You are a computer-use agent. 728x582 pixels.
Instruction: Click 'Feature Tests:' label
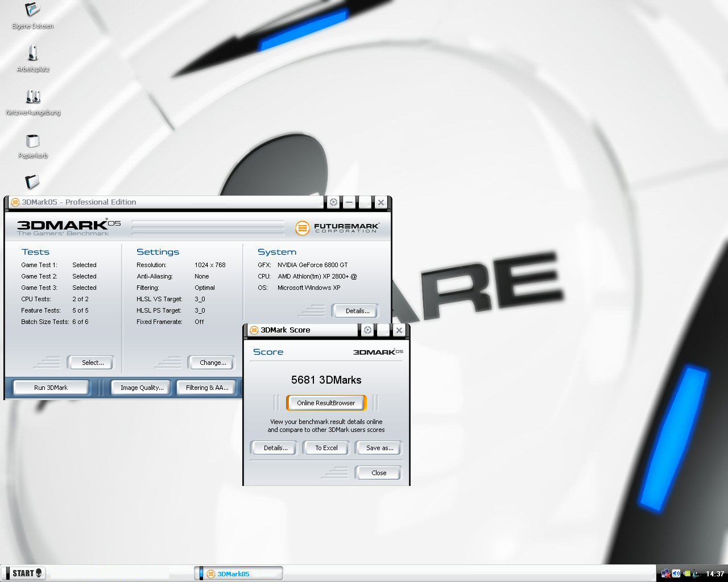click(41, 310)
